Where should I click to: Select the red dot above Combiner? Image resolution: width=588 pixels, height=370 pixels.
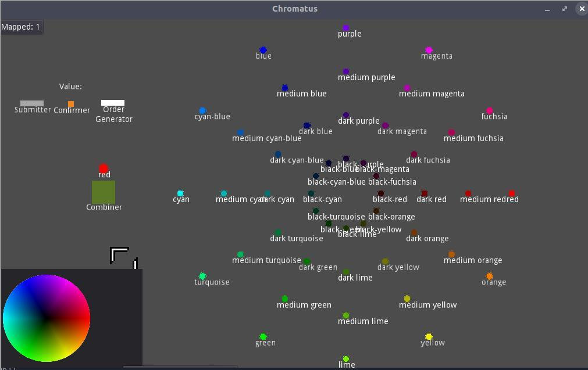point(104,168)
